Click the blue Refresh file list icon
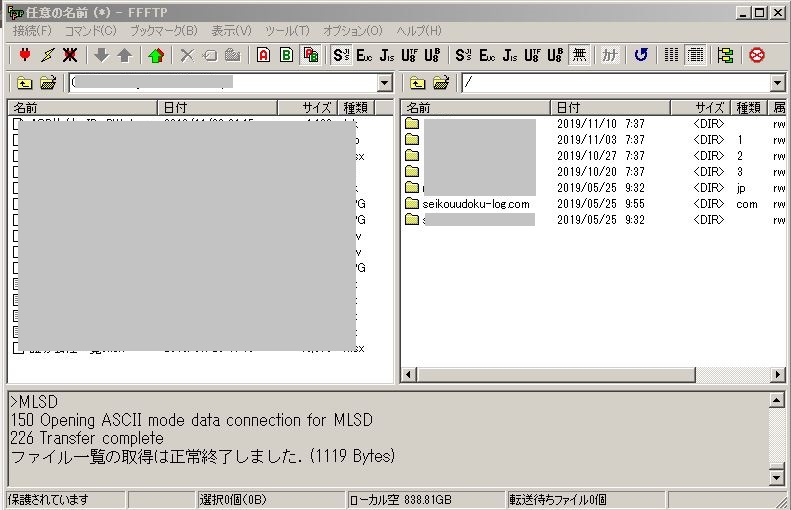791x510 pixels. point(641,55)
